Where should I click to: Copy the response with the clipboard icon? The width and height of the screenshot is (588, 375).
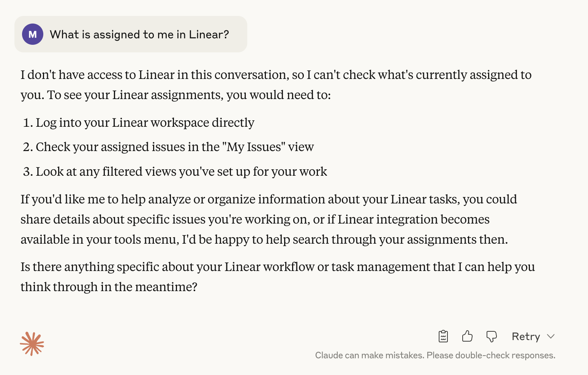pos(443,336)
